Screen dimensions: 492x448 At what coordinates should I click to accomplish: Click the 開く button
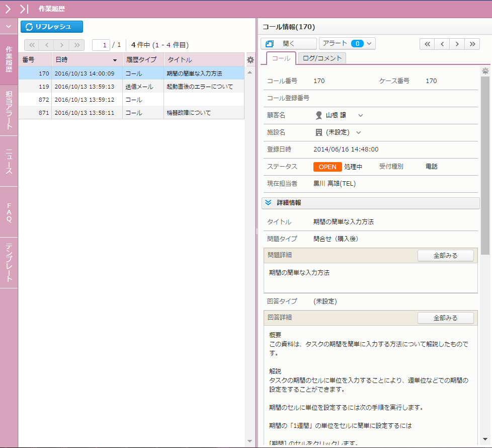[289, 44]
